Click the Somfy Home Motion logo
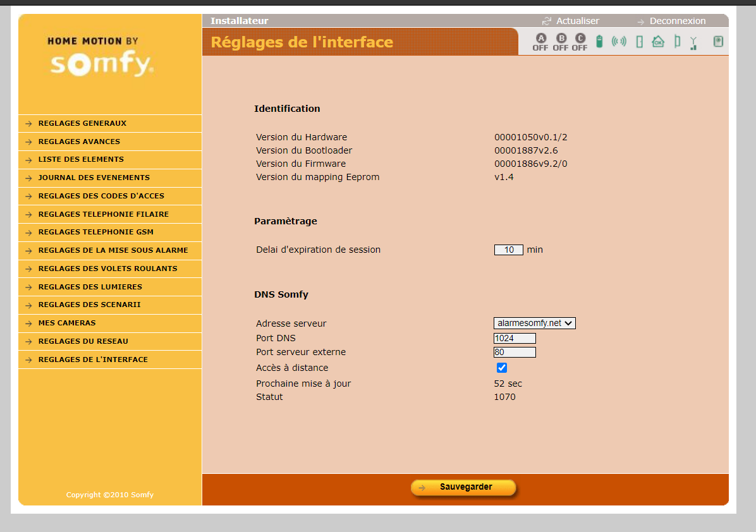This screenshot has width=756, height=532. (x=101, y=58)
